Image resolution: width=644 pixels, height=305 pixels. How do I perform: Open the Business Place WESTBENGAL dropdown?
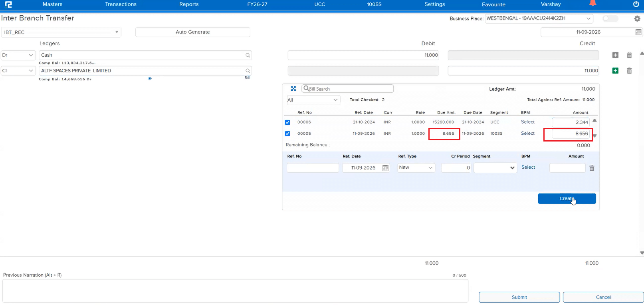[x=539, y=18]
